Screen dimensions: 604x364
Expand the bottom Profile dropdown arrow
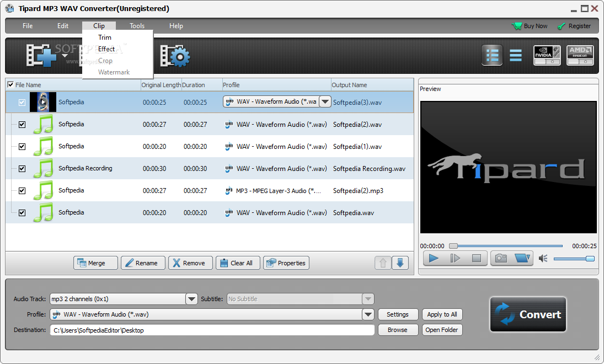(x=368, y=314)
